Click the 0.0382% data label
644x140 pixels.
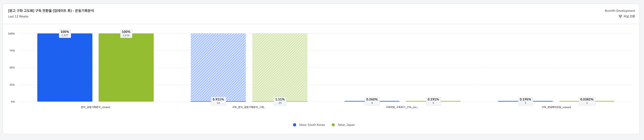tap(587, 99)
